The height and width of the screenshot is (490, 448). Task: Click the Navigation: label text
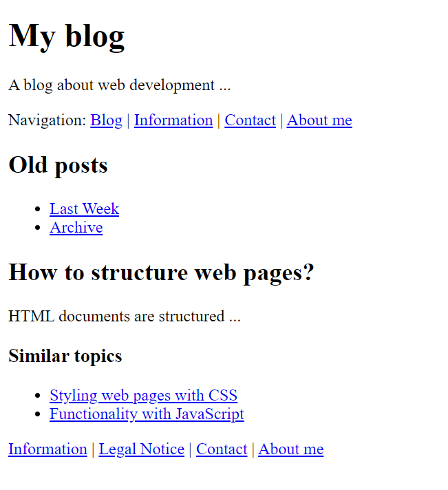[47, 120]
